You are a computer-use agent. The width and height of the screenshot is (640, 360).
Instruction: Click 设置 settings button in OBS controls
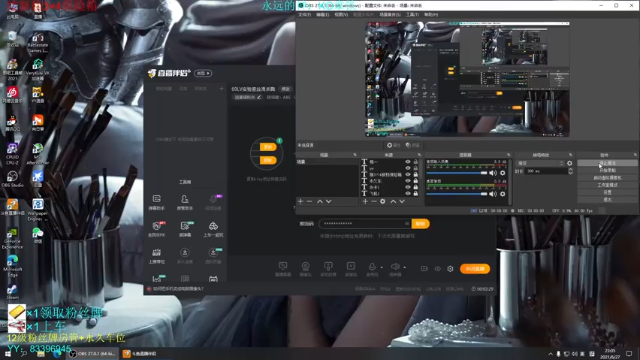607,192
